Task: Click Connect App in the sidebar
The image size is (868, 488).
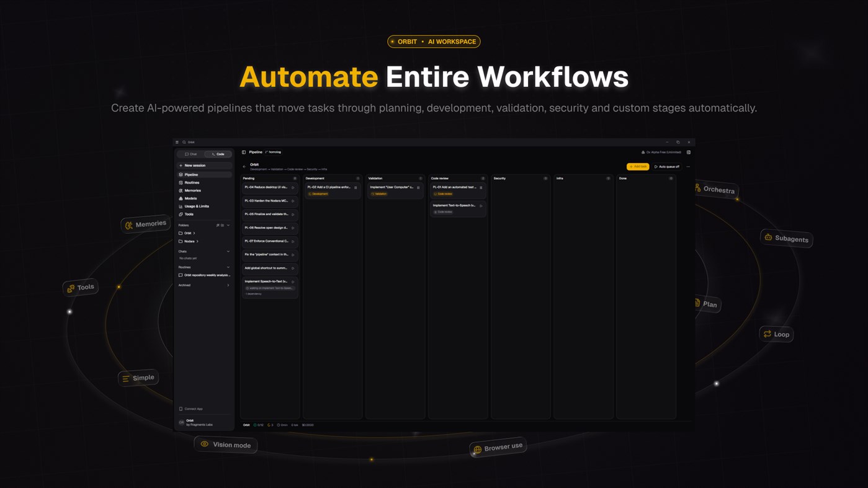Action: pos(191,409)
